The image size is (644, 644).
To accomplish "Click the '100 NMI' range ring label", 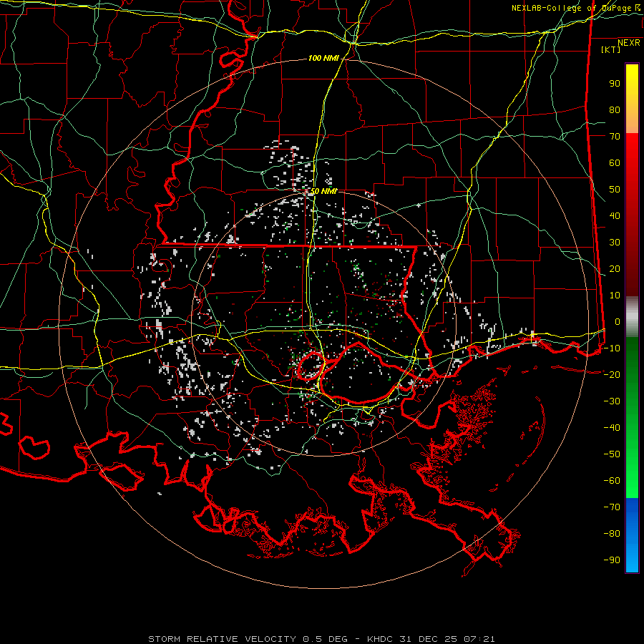I will click(x=323, y=59).
